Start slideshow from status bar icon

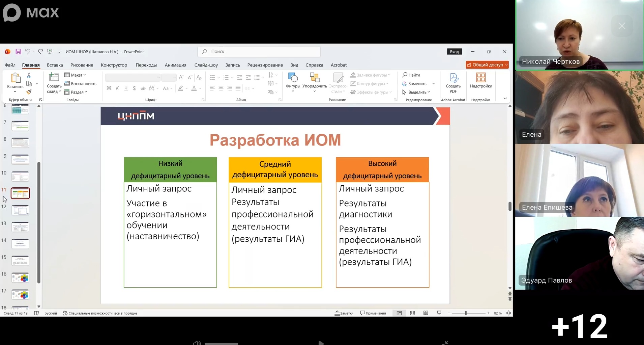tap(439, 313)
